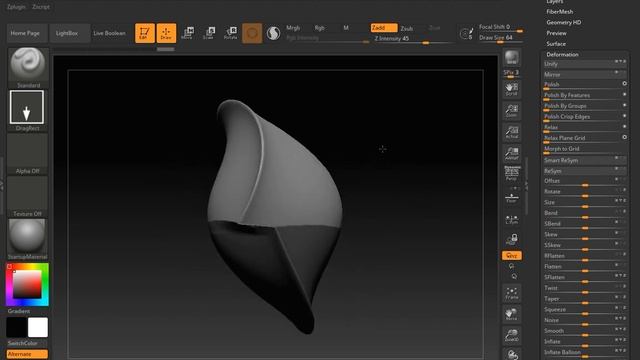Switch to Zsub mode
This screenshot has width=640, height=360.
(x=407, y=28)
